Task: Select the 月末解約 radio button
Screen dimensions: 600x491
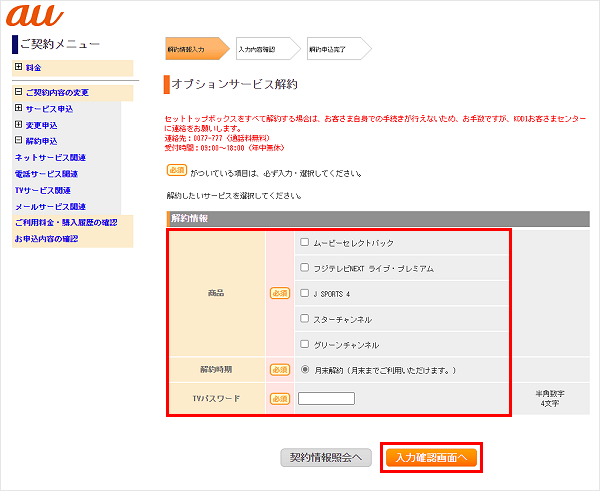Action: (304, 370)
